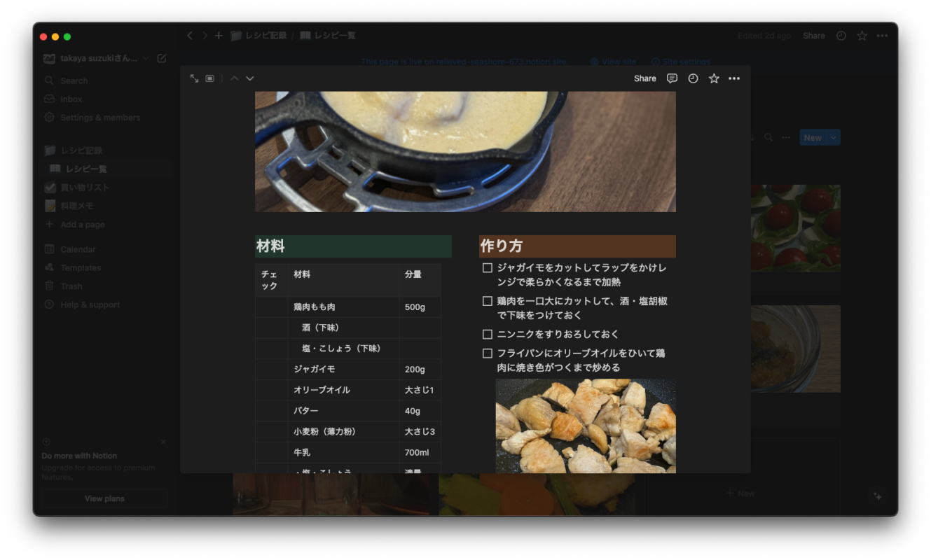The image size is (931, 560).
Task: Open comments icon in peek toolbar
Action: pos(672,78)
